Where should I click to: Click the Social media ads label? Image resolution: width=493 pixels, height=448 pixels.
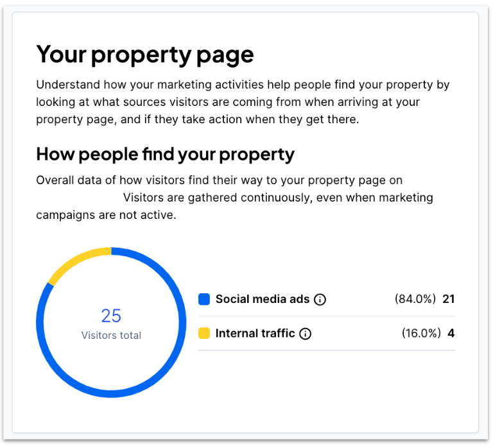pyautogui.click(x=263, y=299)
